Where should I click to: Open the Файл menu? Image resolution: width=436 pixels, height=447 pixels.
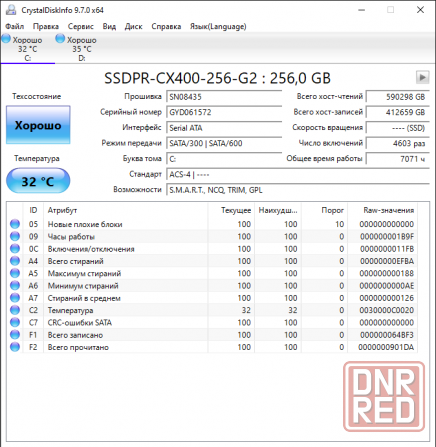click(x=15, y=26)
